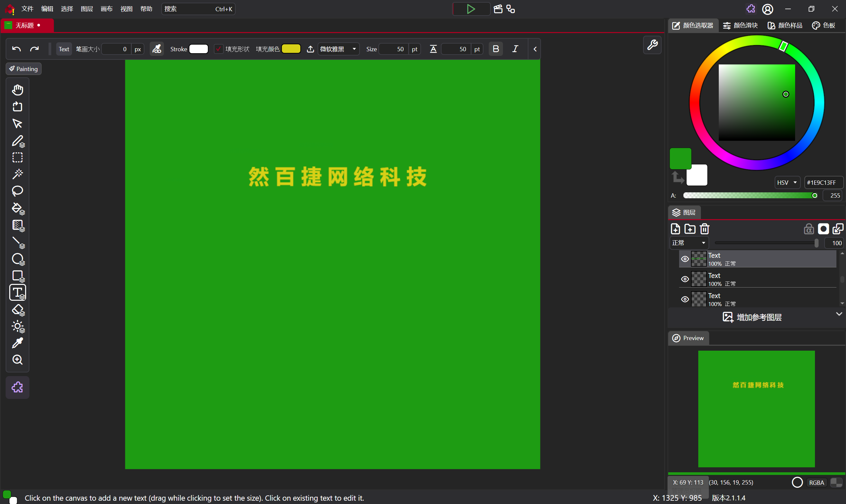Select the rectangular selection tool
Viewport: 846px width, 504px height.
pos(17,158)
